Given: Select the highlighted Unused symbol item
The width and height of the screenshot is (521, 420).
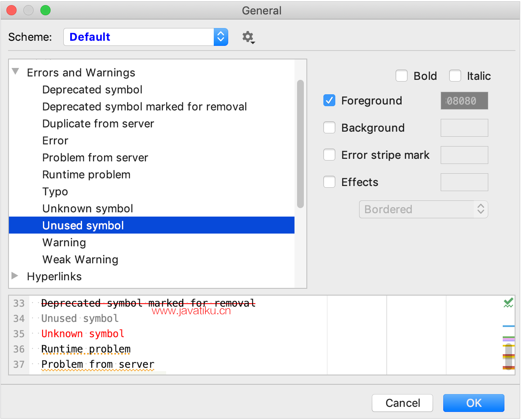Looking at the screenshot, I should pyautogui.click(x=152, y=226).
